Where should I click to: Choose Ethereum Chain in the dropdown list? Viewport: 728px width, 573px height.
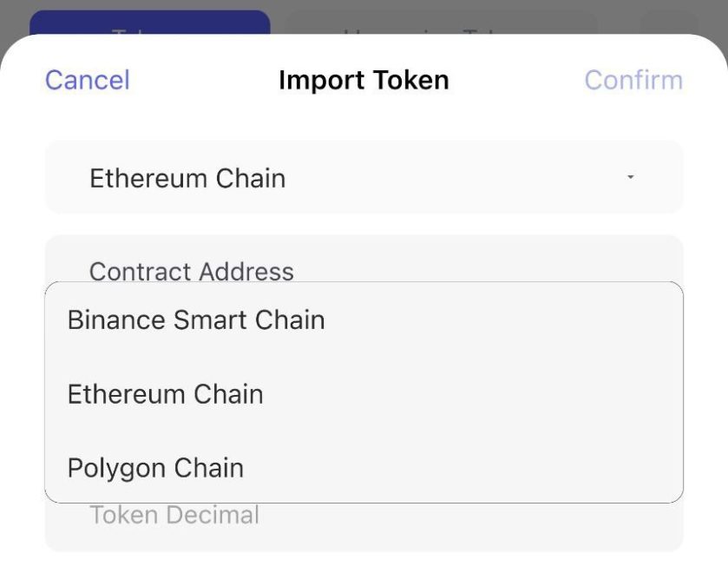tap(165, 394)
